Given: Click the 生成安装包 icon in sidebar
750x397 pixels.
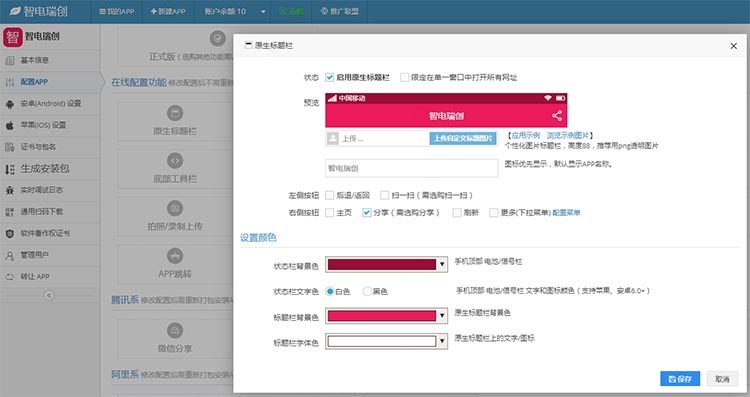Looking at the screenshot, I should [x=10, y=169].
